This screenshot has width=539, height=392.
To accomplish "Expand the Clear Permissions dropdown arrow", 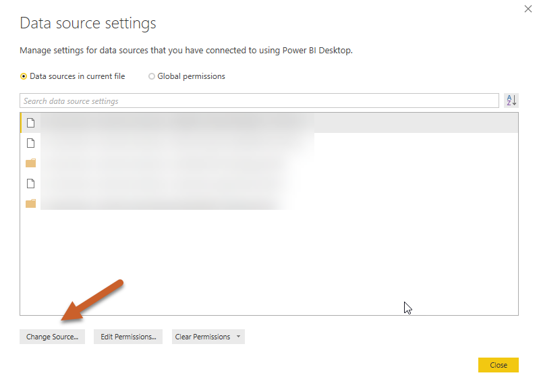I will click(x=238, y=337).
